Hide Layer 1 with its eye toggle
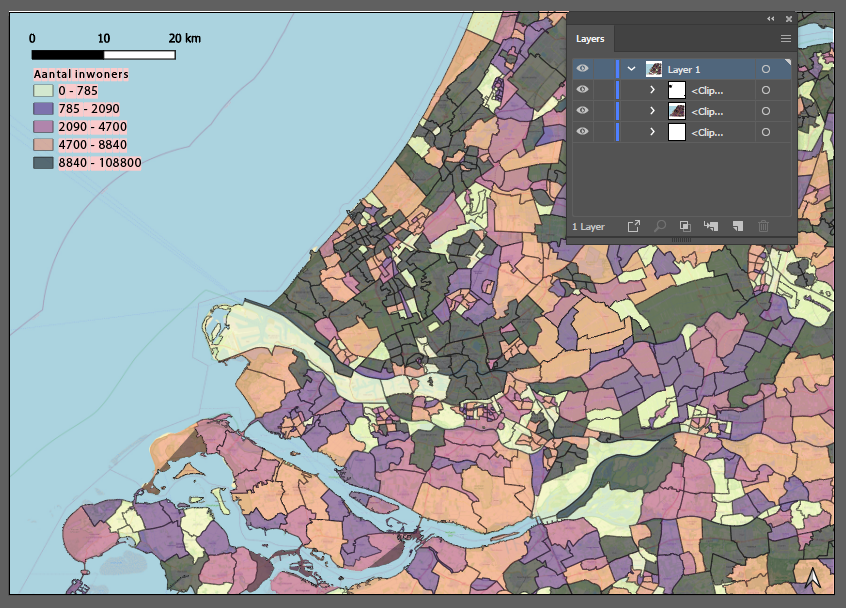Screen dimensions: 846x608 [583, 69]
